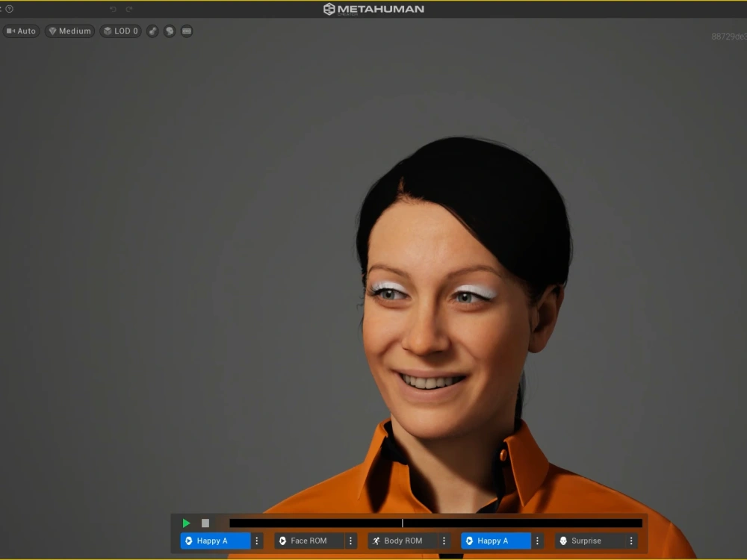
Task: Click the MetaHuman Creator logo at the top
Action: tap(373, 8)
